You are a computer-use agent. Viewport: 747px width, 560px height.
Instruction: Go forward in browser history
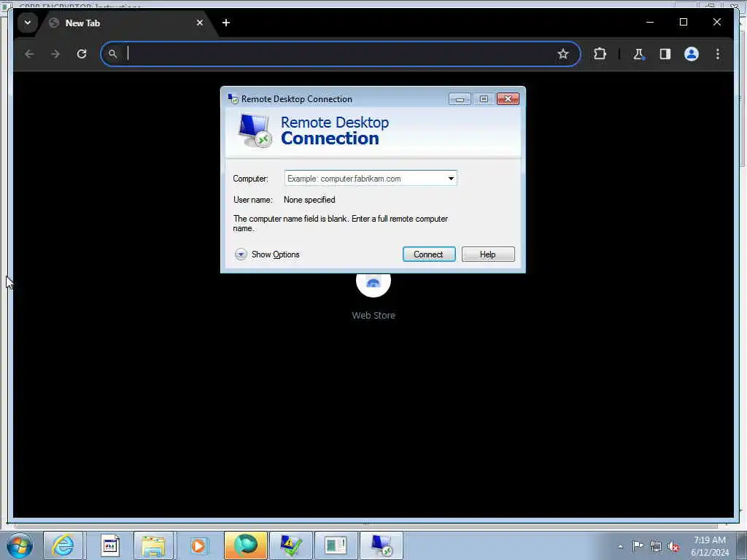pos(55,54)
